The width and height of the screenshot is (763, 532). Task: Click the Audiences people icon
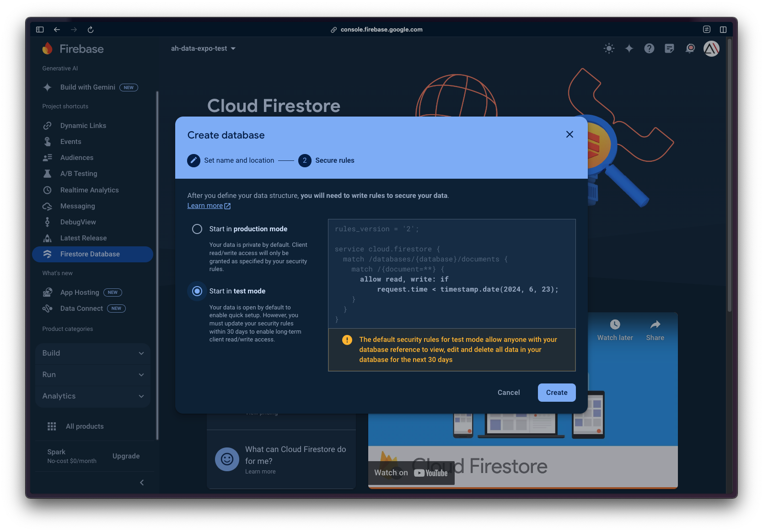click(x=47, y=158)
